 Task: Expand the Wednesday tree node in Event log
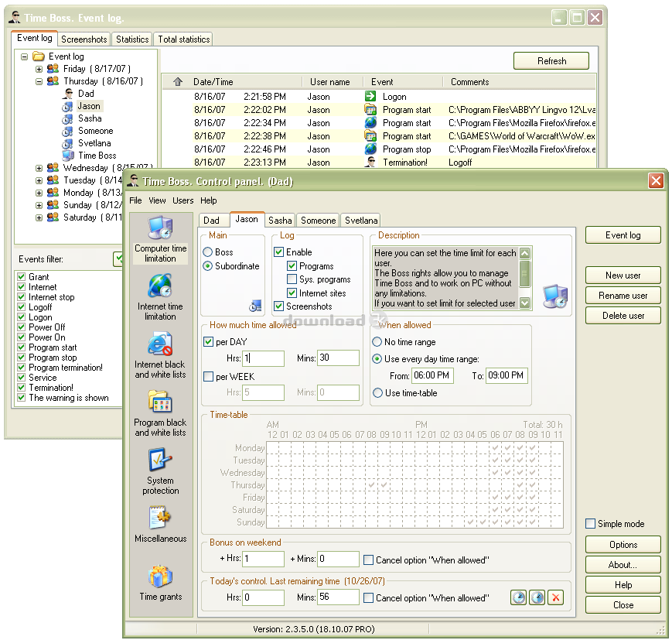(x=39, y=168)
